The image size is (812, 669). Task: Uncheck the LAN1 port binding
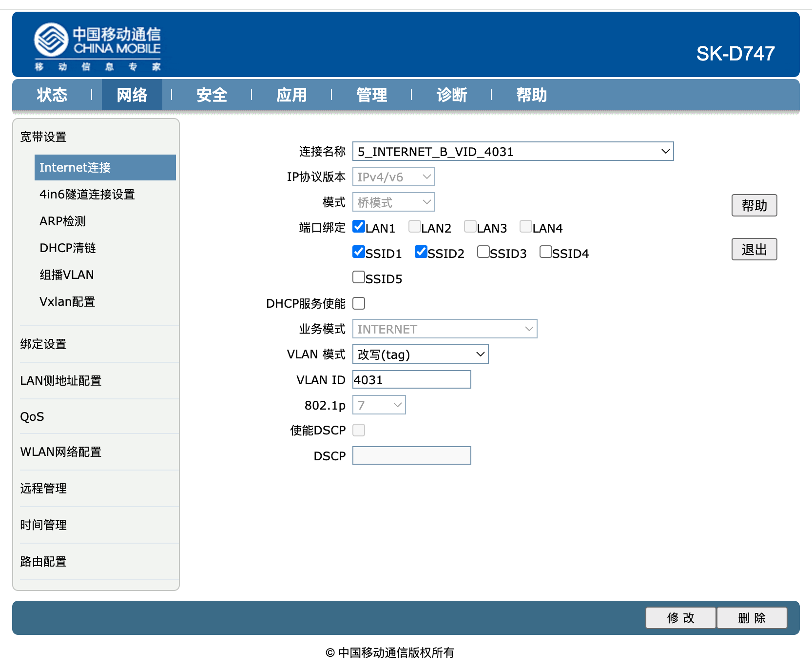pos(358,226)
